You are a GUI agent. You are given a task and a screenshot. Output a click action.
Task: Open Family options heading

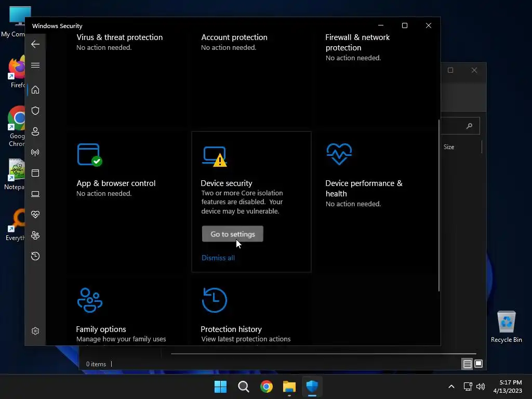point(101,329)
